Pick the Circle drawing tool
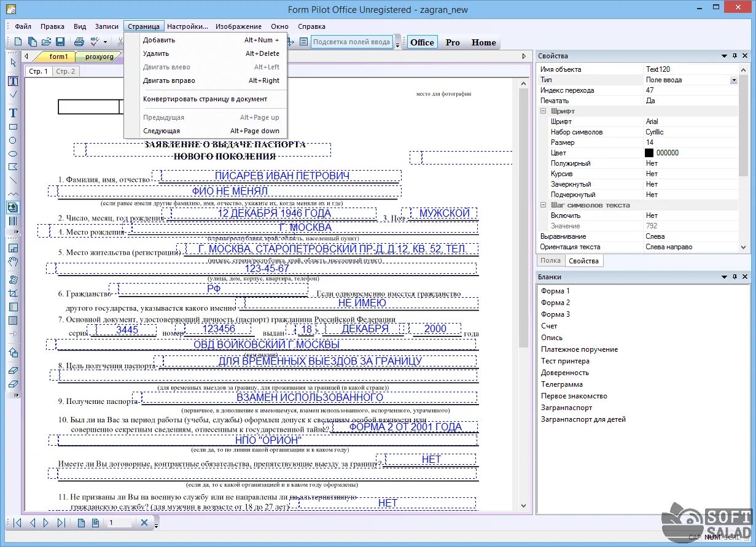This screenshot has width=756, height=547. (13, 141)
